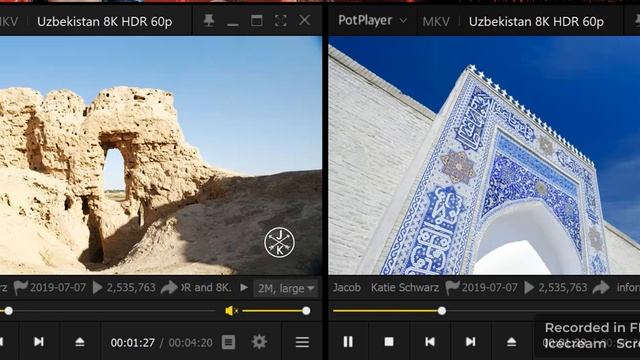Viewport: 640px width, 360px height.
Task: Mute audio using the left player speaker icon
Action: 231,311
